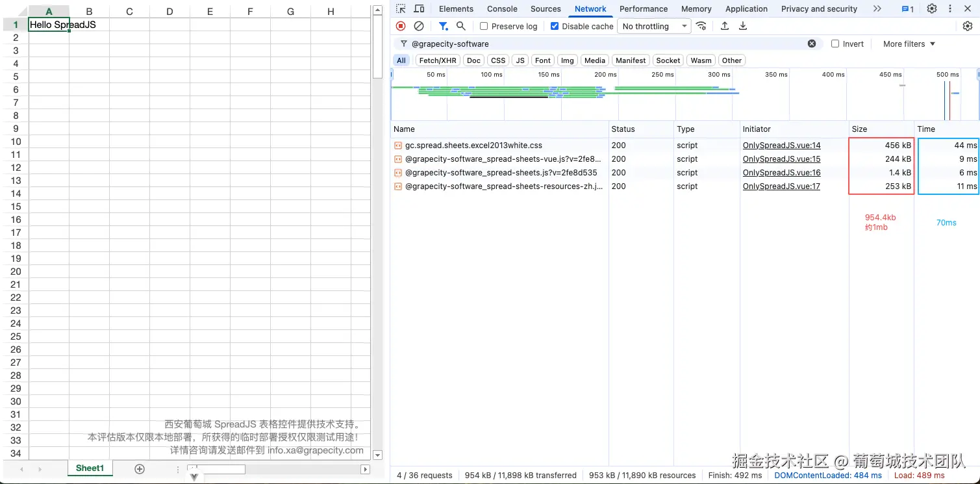
Task: Open the Performance tab
Action: pyautogui.click(x=644, y=8)
